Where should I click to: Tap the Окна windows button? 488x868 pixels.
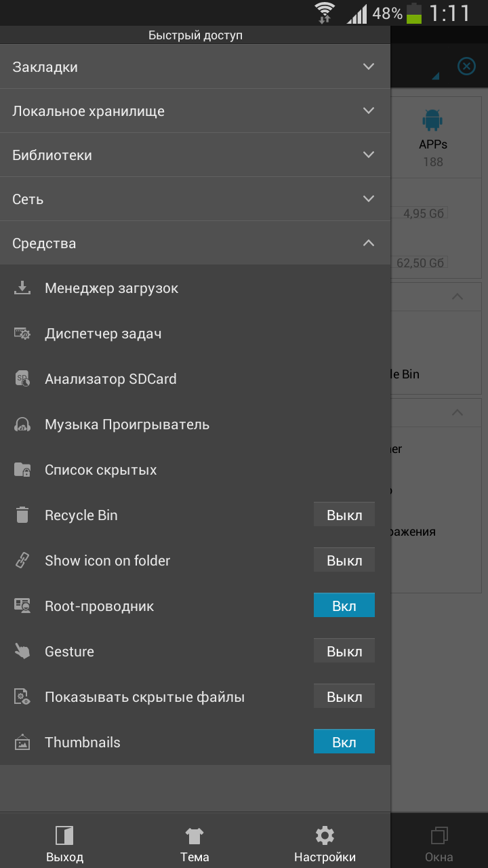[x=439, y=844]
